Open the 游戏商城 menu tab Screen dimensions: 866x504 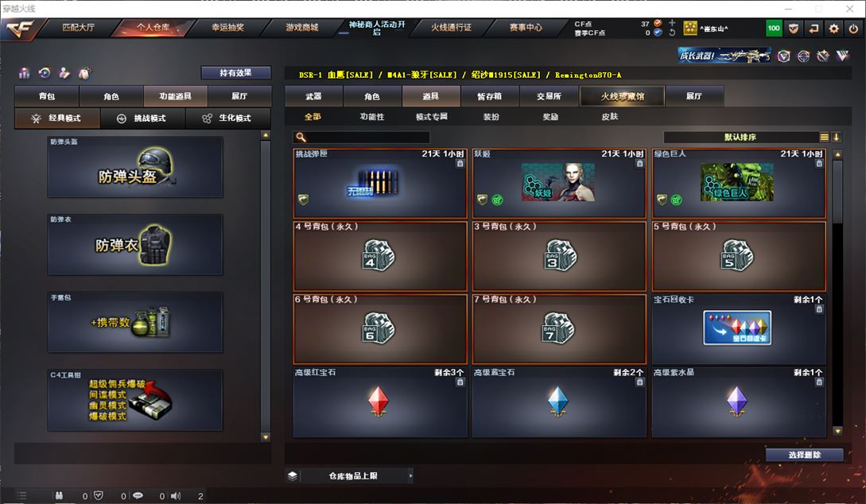pos(302,27)
